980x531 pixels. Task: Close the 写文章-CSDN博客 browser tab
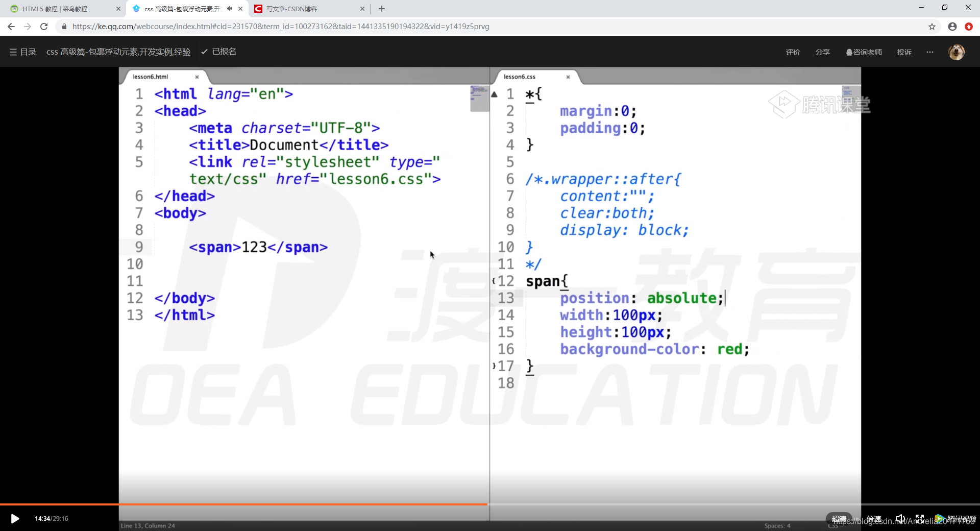(362, 9)
